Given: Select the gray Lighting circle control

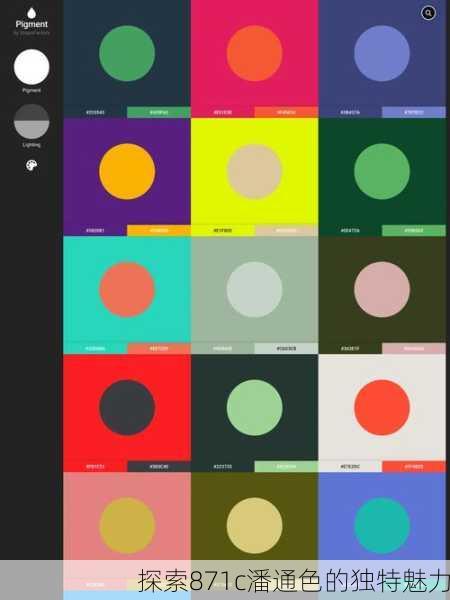Looking at the screenshot, I should click(x=31, y=121).
